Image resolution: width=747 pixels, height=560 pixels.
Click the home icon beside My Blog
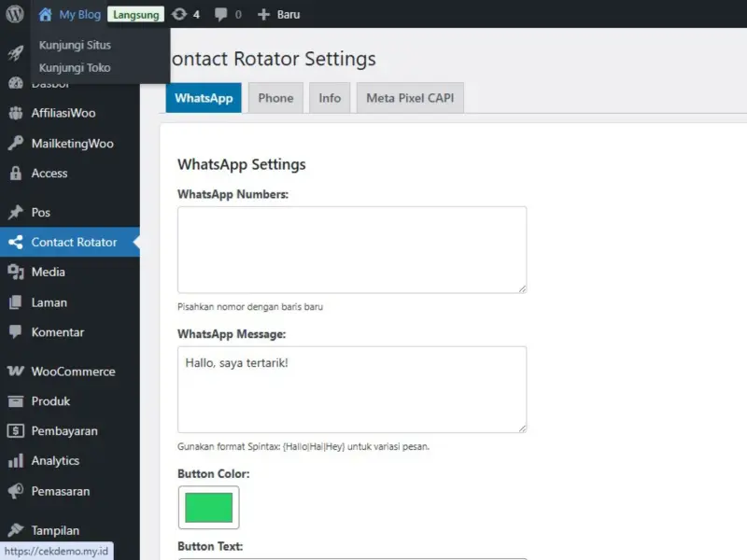tap(46, 15)
